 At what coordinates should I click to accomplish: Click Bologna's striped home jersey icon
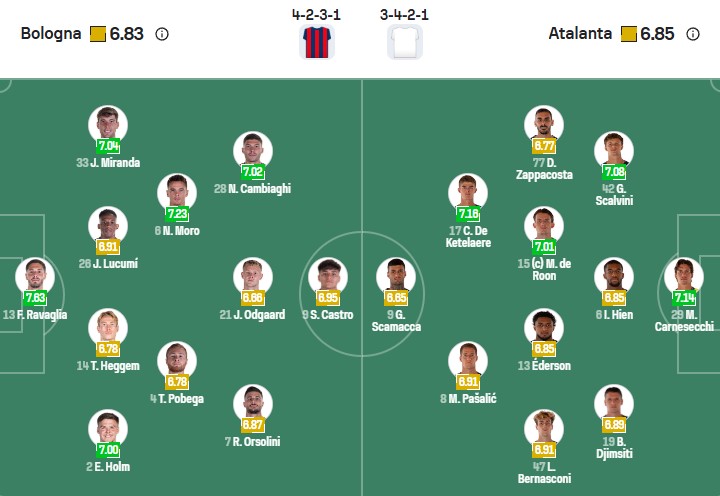point(317,42)
